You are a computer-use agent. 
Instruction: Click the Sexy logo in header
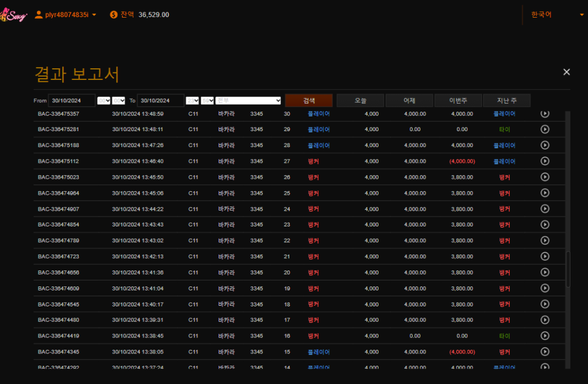(x=14, y=16)
